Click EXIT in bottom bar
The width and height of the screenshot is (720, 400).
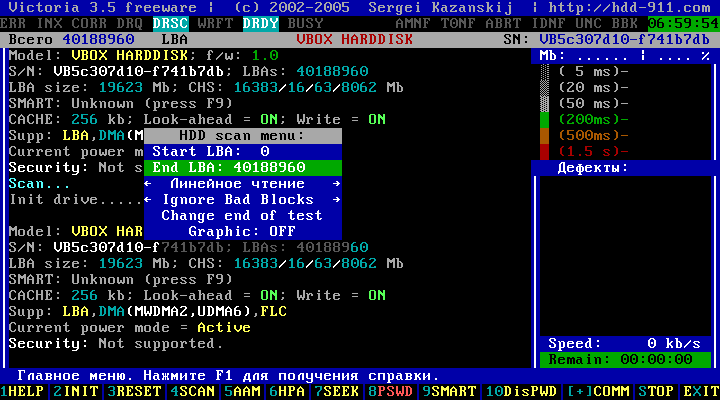point(701,392)
